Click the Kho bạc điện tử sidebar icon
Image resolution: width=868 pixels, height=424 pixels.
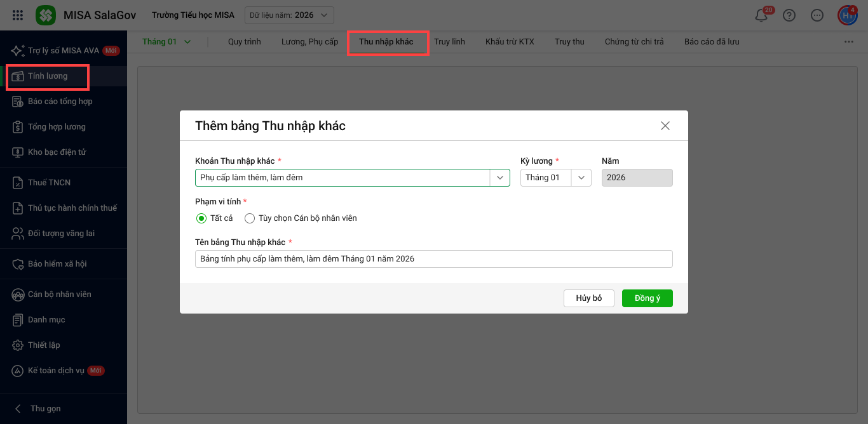[x=18, y=152]
